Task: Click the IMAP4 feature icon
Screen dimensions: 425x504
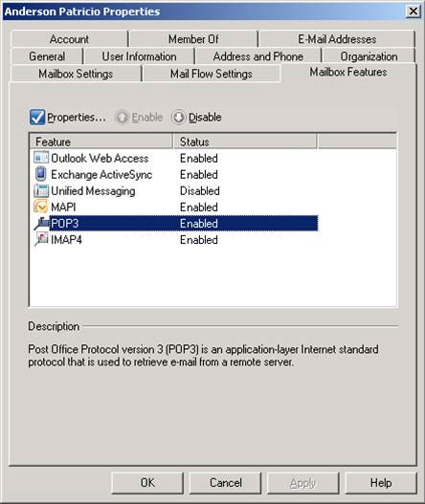Action: (x=41, y=239)
